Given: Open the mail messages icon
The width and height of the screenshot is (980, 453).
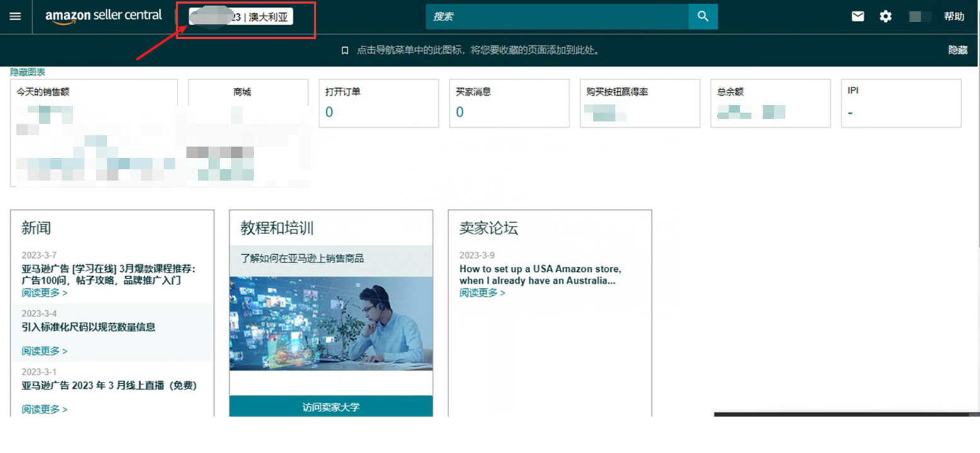Looking at the screenshot, I should 858,16.
